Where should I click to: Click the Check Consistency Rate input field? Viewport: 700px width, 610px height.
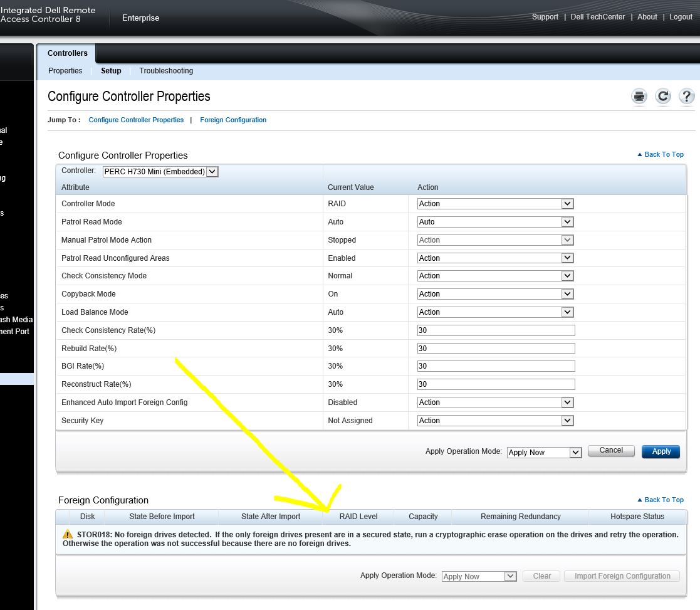(496, 330)
